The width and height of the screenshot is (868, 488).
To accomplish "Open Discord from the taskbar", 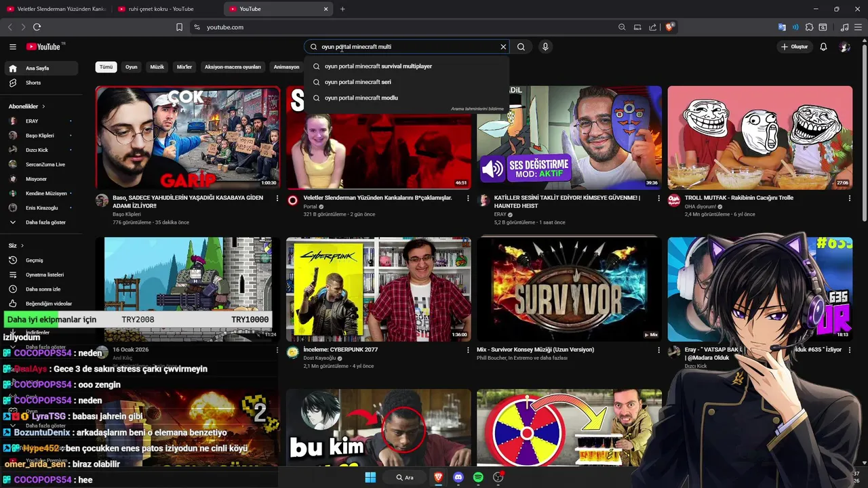I will click(458, 477).
